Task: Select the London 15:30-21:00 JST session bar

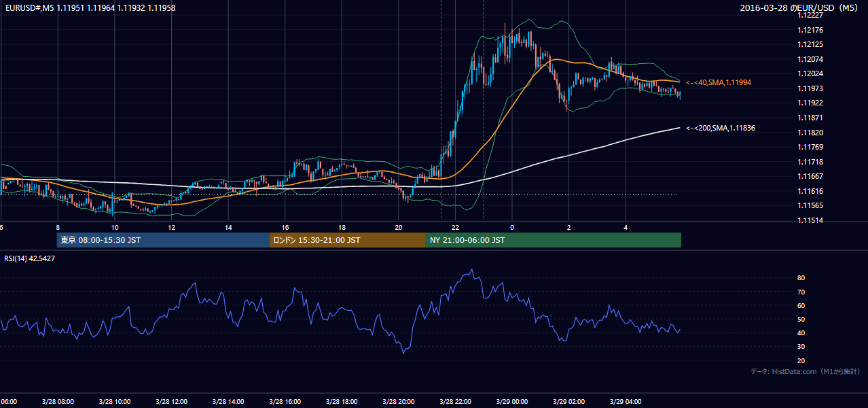Action: 348,240
